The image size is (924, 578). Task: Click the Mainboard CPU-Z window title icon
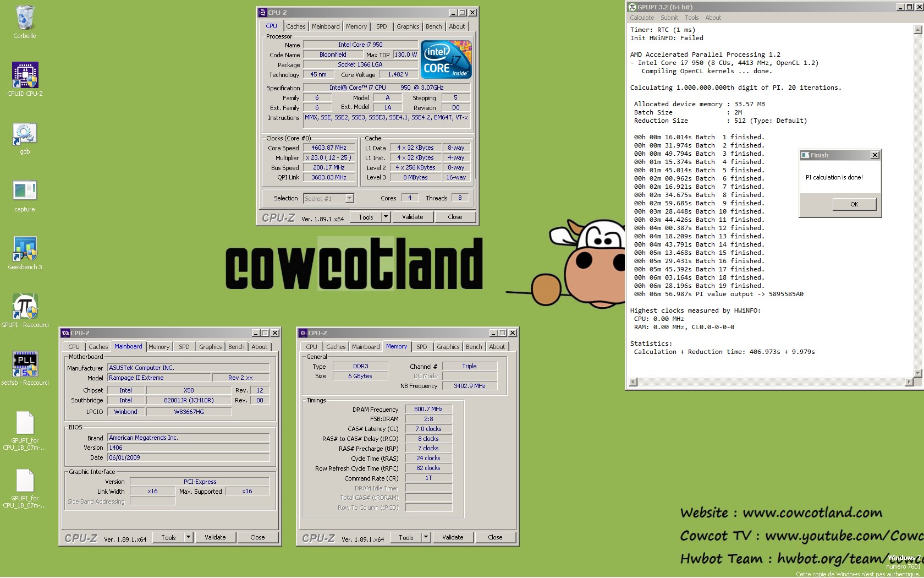(x=65, y=333)
